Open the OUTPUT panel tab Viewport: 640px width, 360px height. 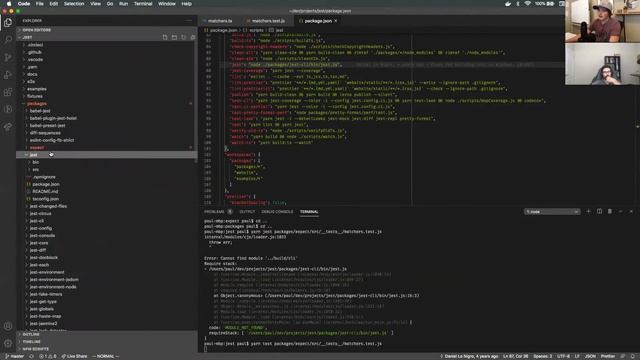[x=247, y=212]
